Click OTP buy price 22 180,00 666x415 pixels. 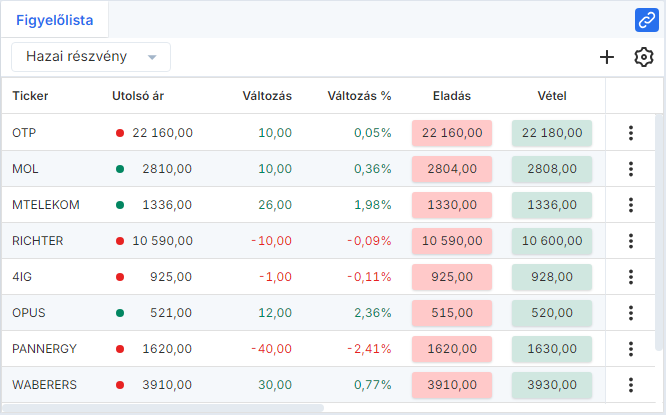pyautogui.click(x=552, y=133)
